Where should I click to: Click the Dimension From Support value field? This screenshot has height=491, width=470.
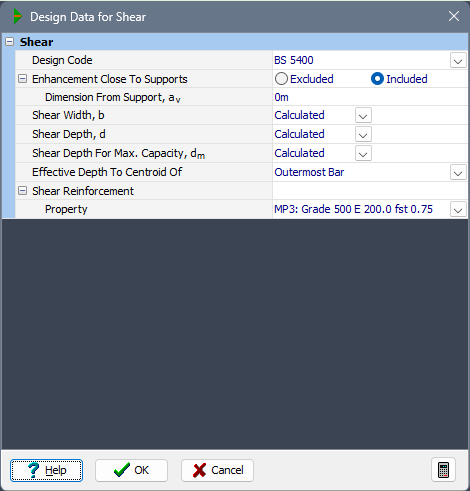[x=370, y=97]
